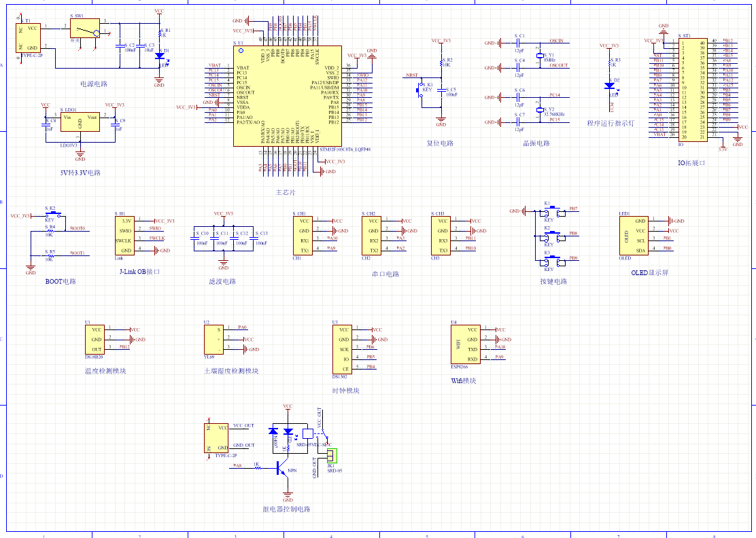Select the S_C7 12pF capacitor

[518, 122]
